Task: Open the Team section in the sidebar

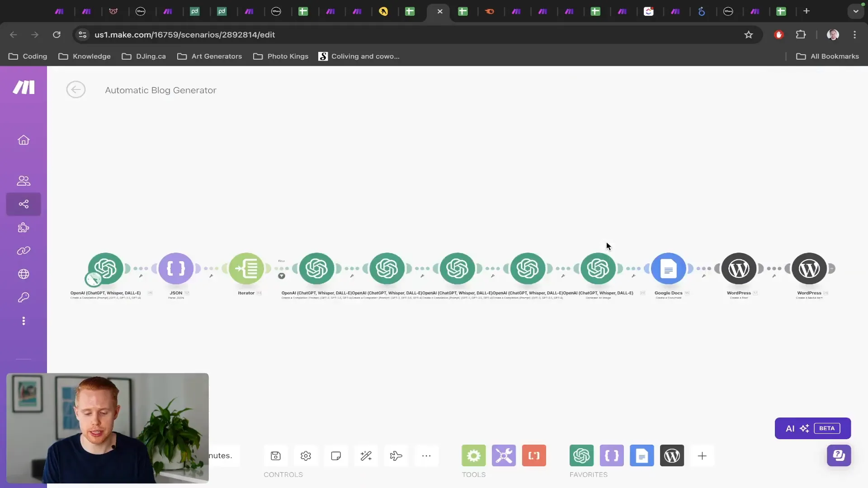Action: coord(24,181)
